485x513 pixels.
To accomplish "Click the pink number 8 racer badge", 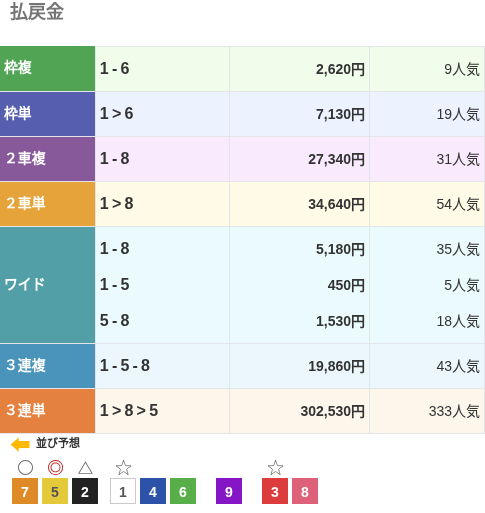I will point(305,491).
